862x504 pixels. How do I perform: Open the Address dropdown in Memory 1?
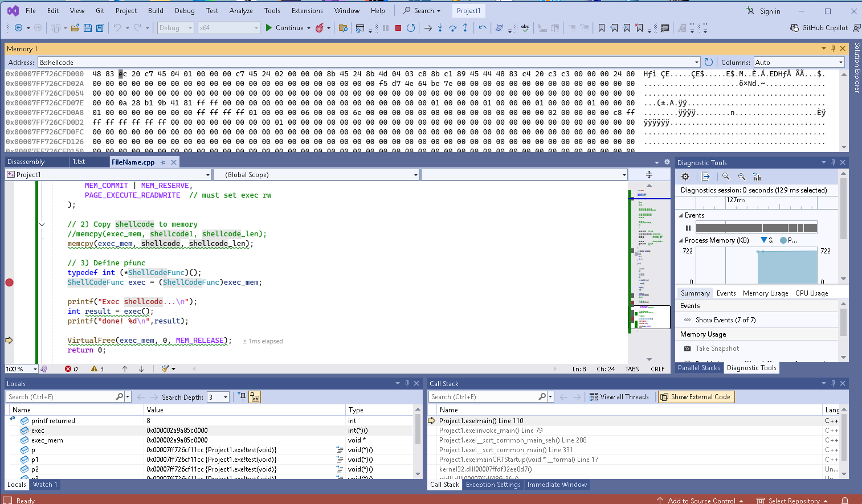click(x=696, y=62)
